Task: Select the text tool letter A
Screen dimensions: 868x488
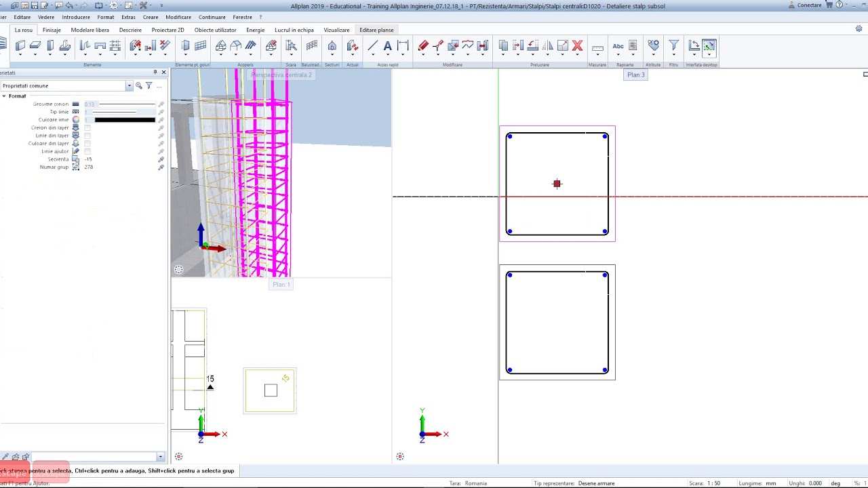Action: point(387,45)
